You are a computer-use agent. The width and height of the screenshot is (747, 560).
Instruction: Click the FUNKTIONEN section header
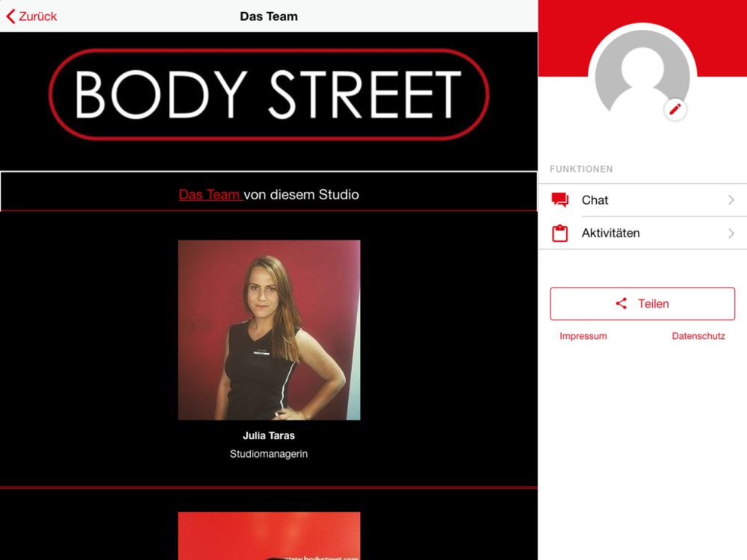coord(581,169)
